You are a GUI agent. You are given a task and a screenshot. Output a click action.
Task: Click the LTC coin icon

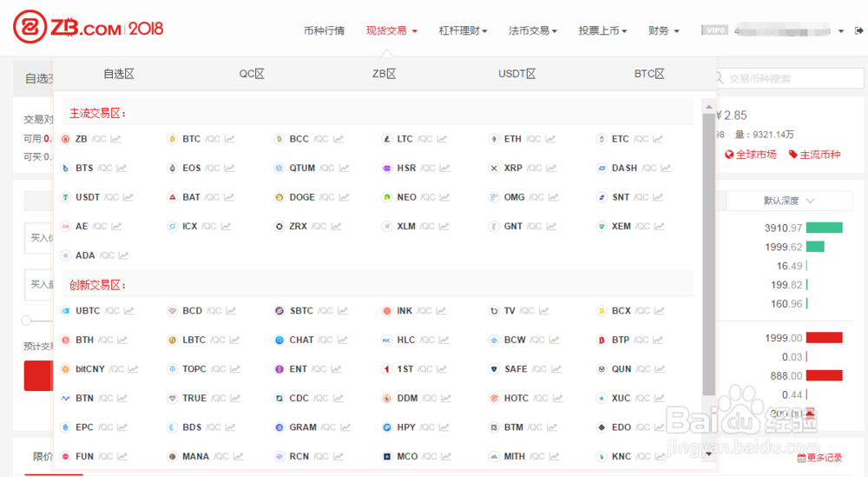click(x=387, y=139)
